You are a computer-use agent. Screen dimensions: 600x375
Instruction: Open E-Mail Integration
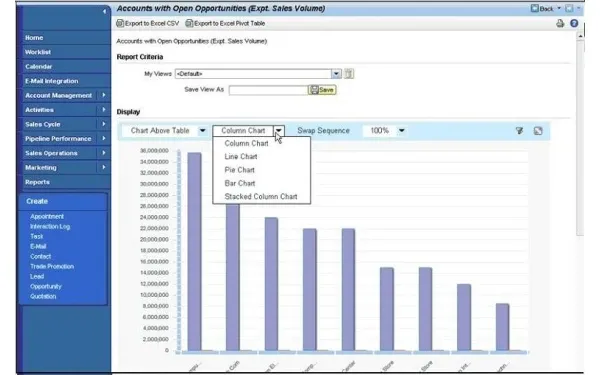pos(51,81)
